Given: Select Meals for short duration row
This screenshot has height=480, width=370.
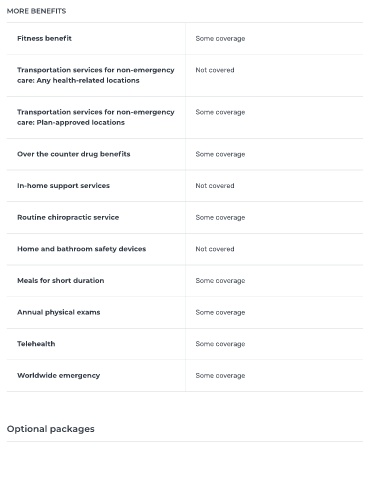Looking at the screenshot, I should click(184, 281).
